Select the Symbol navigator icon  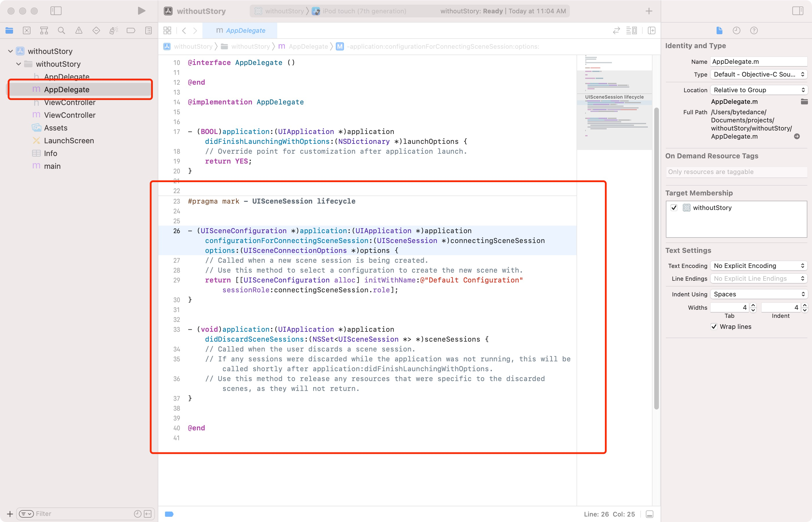44,30
